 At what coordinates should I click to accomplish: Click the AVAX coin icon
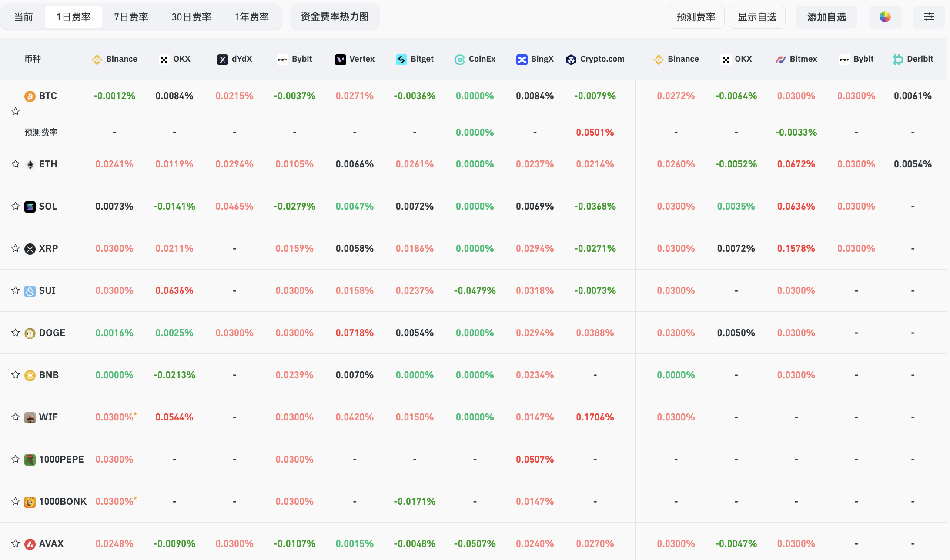[30, 544]
